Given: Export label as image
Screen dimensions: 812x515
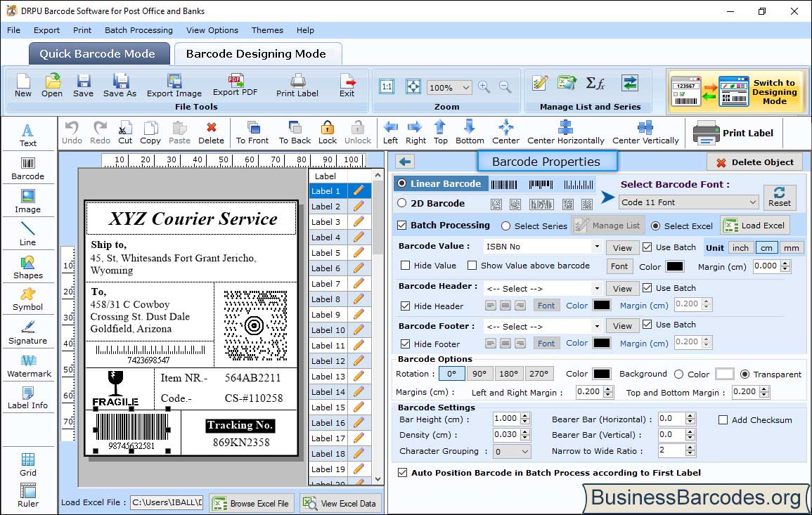Looking at the screenshot, I should (174, 86).
